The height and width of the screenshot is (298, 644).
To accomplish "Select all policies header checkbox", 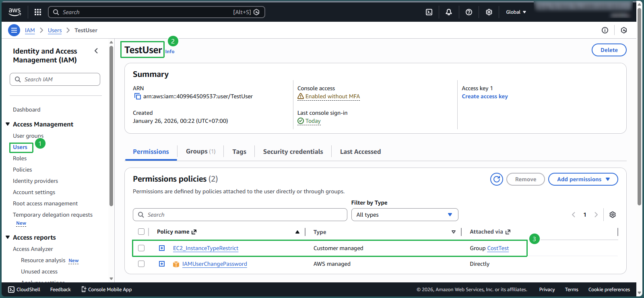I will pyautogui.click(x=141, y=232).
